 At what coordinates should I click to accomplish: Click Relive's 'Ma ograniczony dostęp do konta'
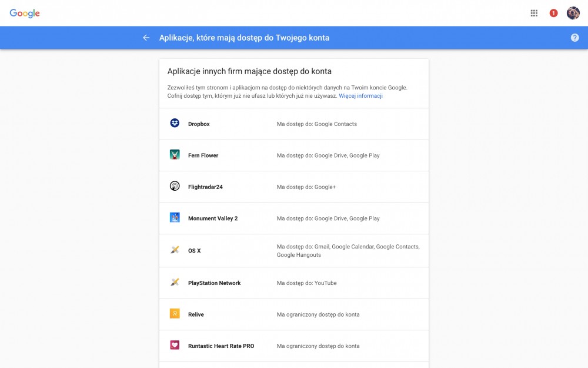tap(318, 314)
